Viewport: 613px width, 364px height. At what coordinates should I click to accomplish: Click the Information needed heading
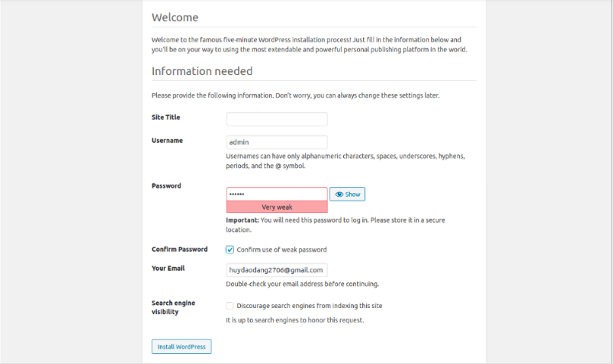pyautogui.click(x=202, y=71)
